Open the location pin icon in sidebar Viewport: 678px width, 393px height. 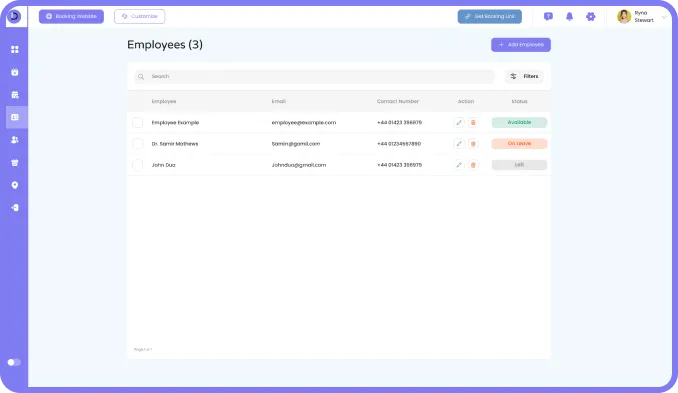pyautogui.click(x=15, y=185)
